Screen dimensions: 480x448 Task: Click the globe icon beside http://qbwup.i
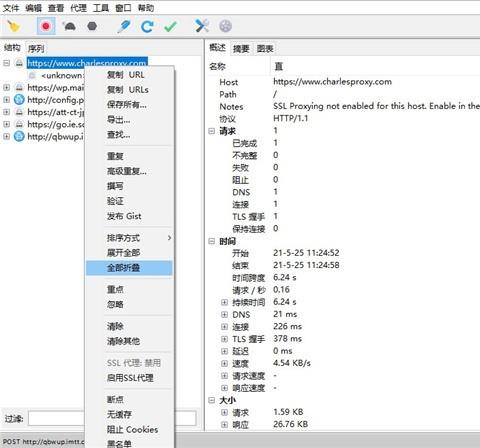coord(19,136)
